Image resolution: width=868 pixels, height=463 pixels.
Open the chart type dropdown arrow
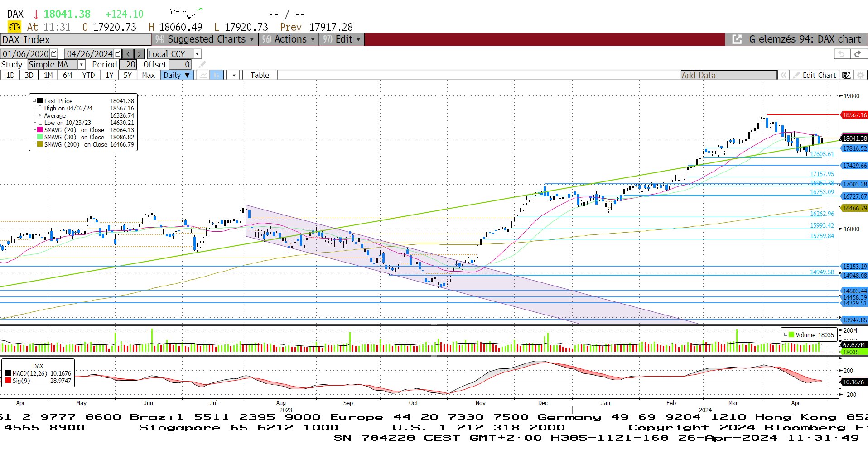tap(234, 75)
